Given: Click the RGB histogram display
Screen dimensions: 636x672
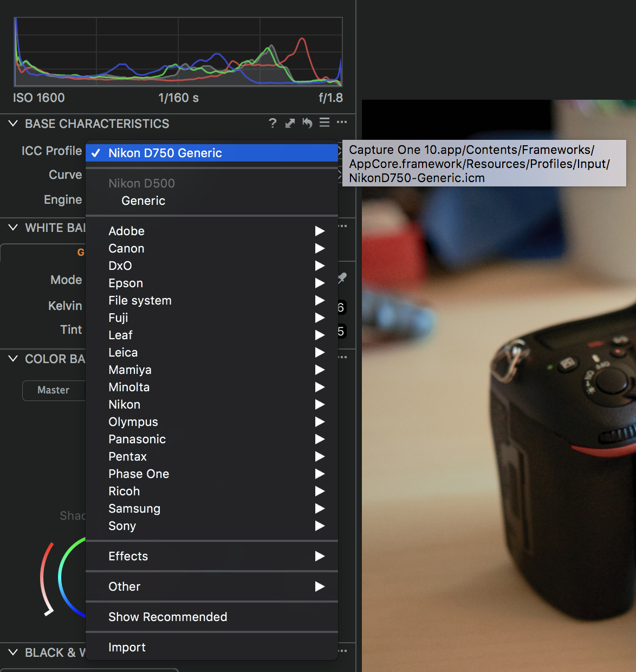Looking at the screenshot, I should (179, 51).
